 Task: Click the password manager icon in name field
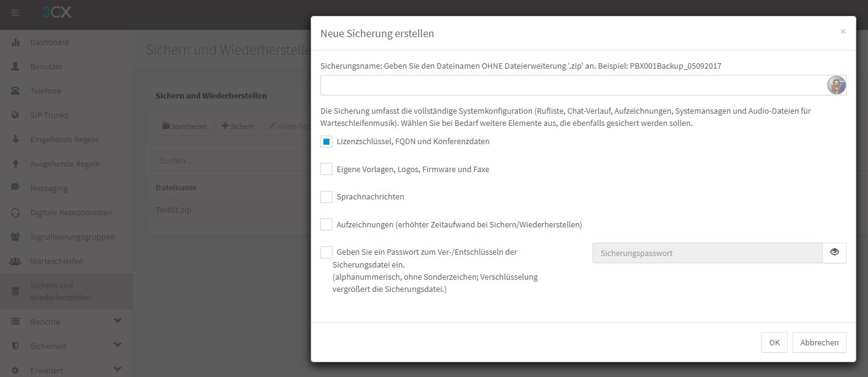click(836, 85)
